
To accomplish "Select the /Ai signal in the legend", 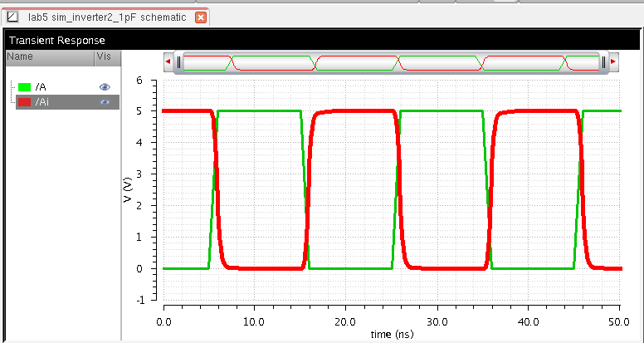I will click(42, 102).
